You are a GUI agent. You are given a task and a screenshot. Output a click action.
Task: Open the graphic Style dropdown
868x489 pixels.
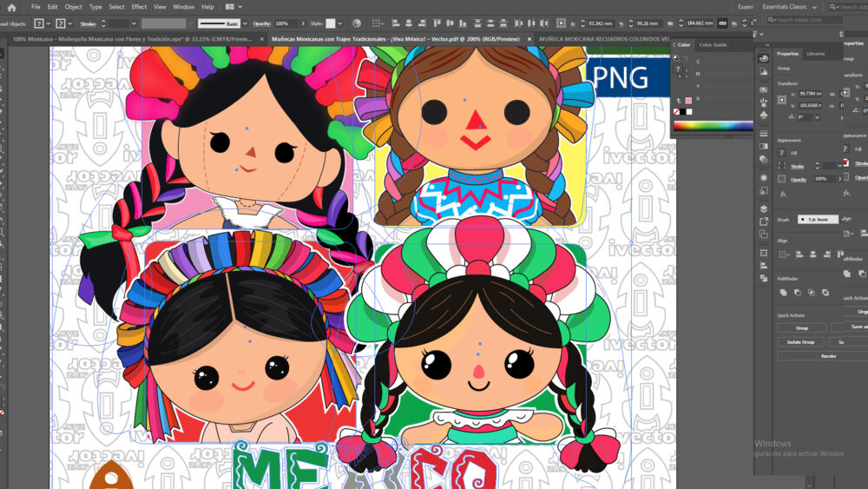pyautogui.click(x=340, y=23)
